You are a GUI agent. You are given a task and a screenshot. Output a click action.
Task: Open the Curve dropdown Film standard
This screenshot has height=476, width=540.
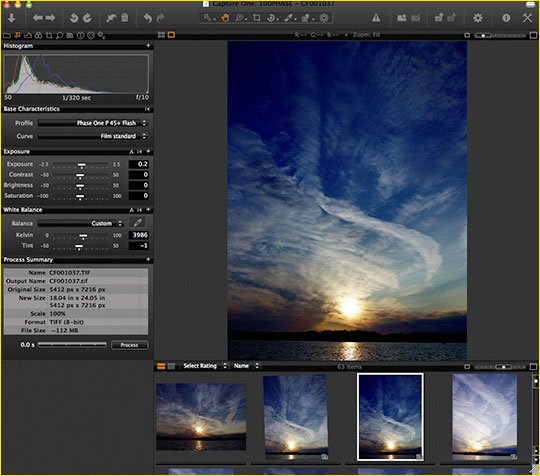92,136
